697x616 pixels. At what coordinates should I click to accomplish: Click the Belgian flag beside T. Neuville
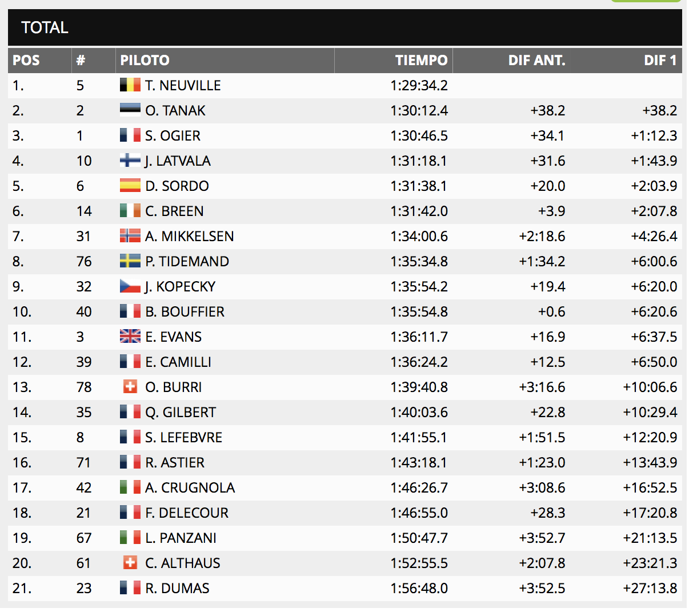130,85
